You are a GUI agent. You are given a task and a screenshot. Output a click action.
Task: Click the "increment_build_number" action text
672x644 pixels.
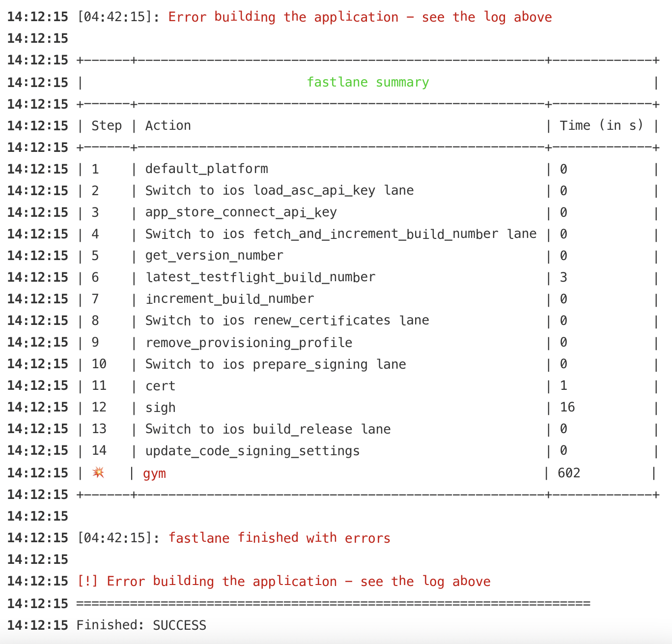pos(229,299)
